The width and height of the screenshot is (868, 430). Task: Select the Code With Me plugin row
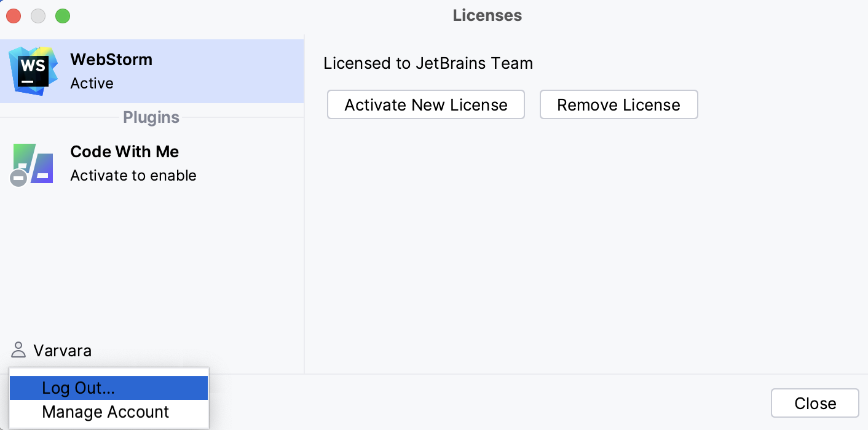point(151,162)
